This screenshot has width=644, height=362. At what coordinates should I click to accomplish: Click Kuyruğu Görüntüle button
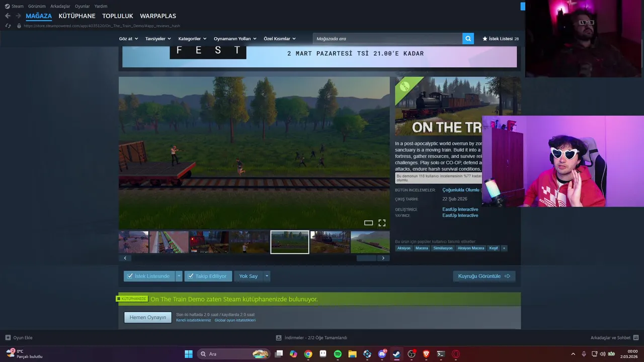coord(484,276)
